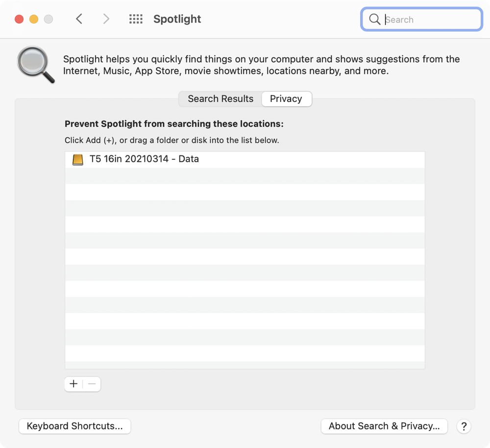This screenshot has height=448, width=490.
Task: Switch to the Search Results tab
Action: [x=220, y=99]
